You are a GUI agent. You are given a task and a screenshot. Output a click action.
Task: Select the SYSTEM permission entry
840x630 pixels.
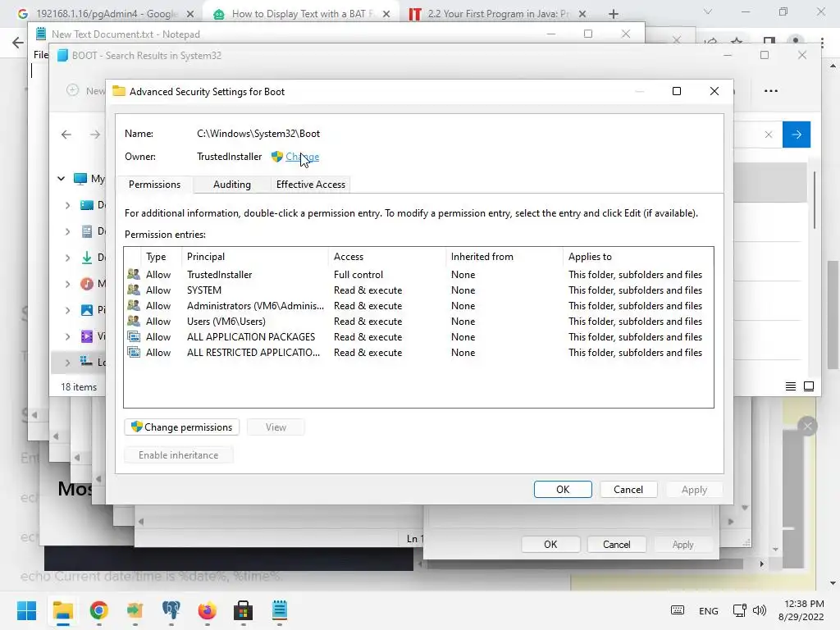(418, 290)
